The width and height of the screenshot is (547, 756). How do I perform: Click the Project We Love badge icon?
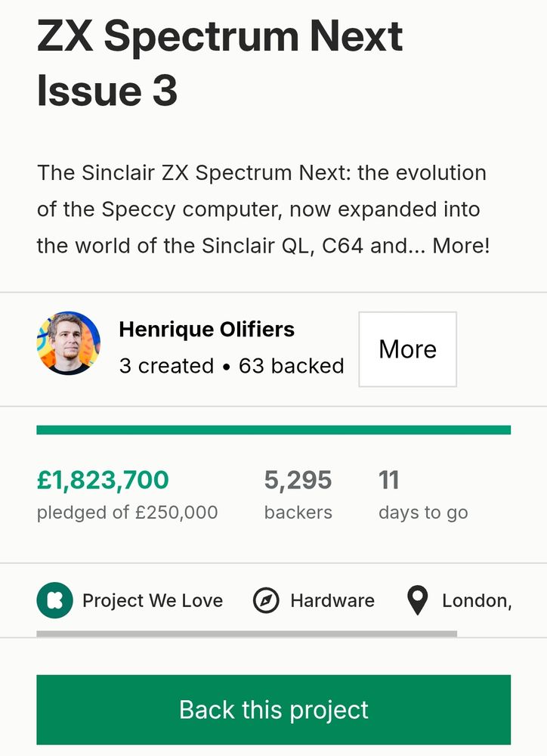click(55, 600)
